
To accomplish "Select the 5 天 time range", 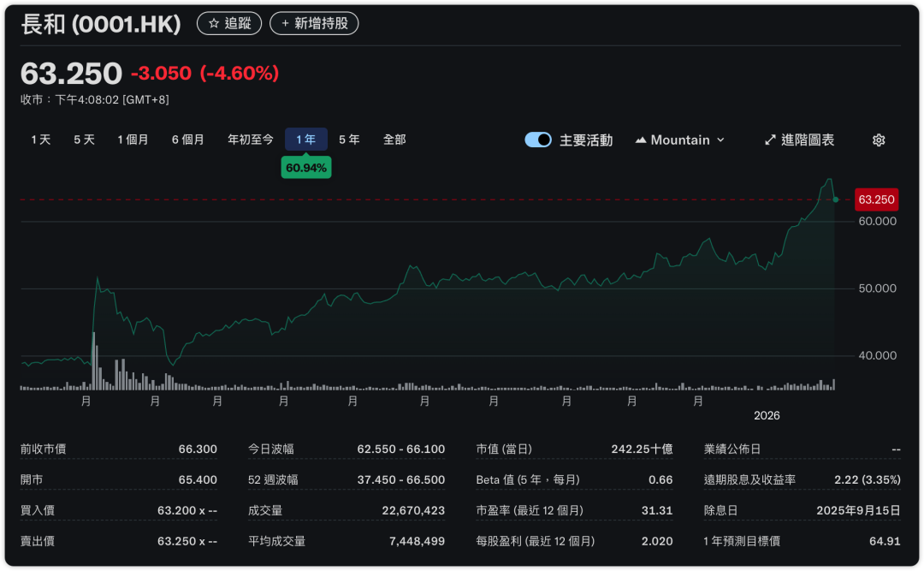I will pyautogui.click(x=84, y=140).
